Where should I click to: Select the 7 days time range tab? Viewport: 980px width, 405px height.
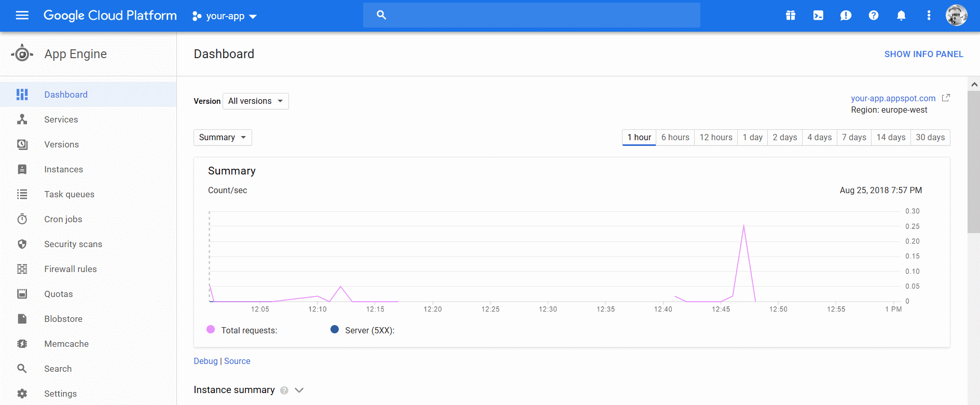[x=854, y=138]
